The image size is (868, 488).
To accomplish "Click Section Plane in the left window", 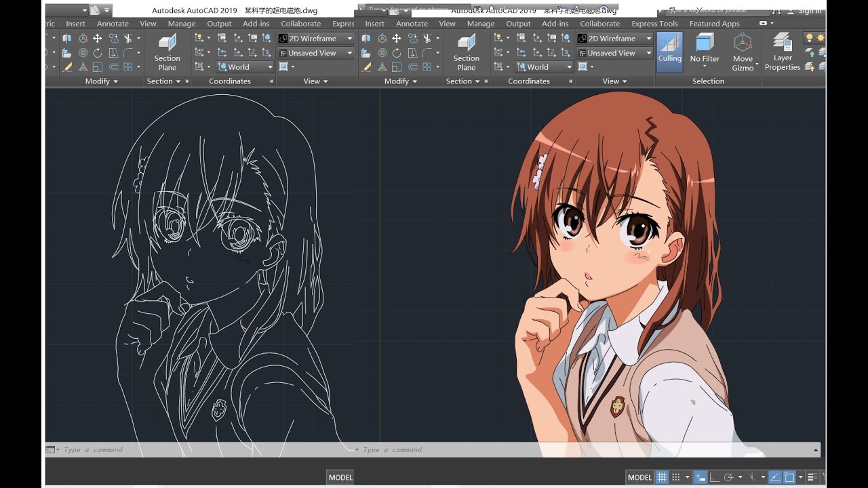I will (x=167, y=52).
